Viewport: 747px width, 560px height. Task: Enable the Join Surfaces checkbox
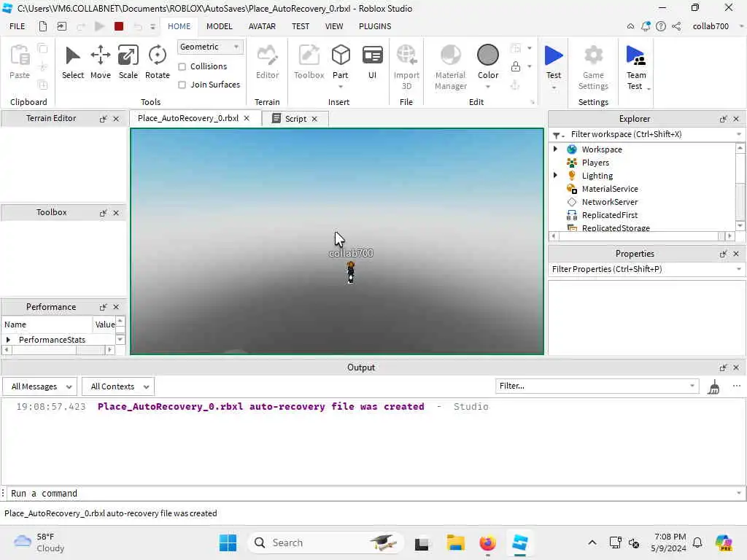[x=182, y=85]
